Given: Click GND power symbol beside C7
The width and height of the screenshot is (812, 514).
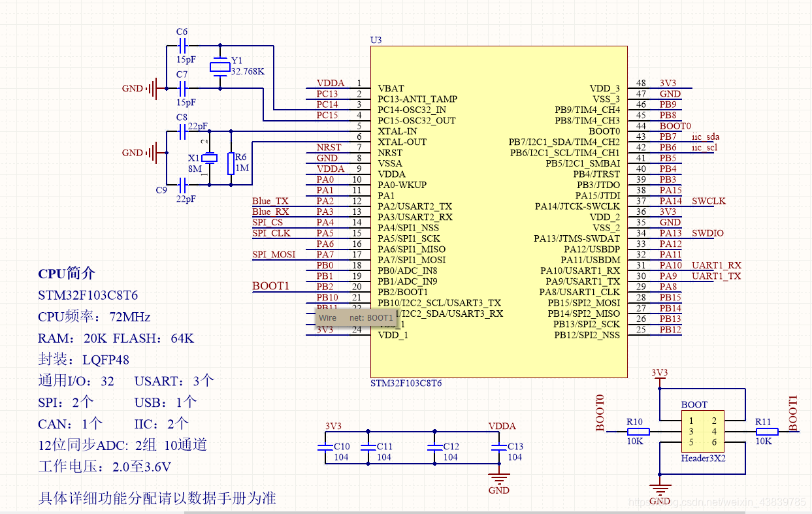Looking at the screenshot, I should pyautogui.click(x=150, y=88).
